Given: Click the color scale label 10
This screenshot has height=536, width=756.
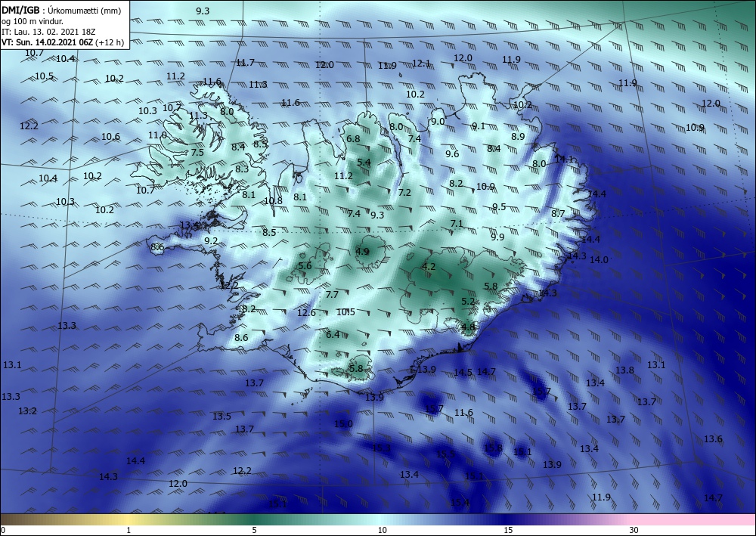Looking at the screenshot, I should (x=382, y=530).
